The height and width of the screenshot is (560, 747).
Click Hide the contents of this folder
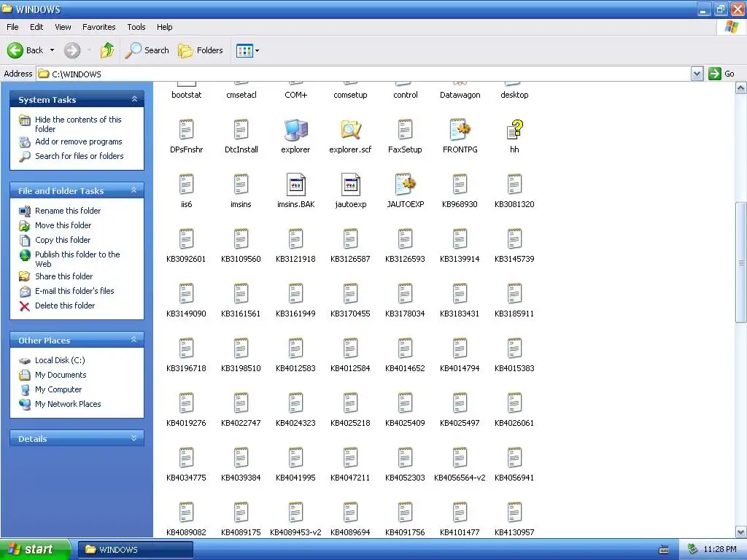click(78, 124)
